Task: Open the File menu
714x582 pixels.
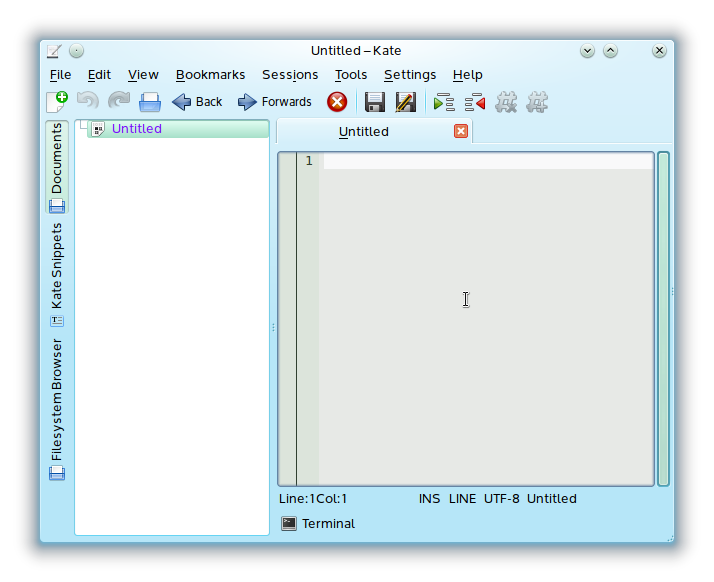Action: 60,75
